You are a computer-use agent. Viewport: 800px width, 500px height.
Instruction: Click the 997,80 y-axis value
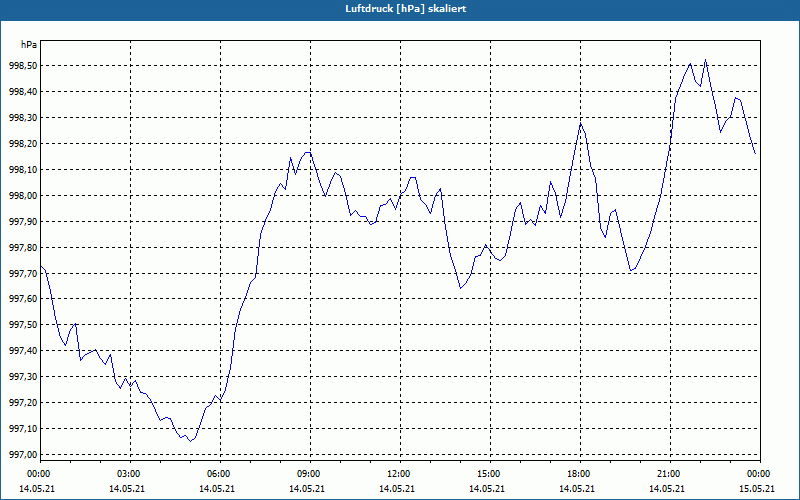pyautogui.click(x=24, y=247)
